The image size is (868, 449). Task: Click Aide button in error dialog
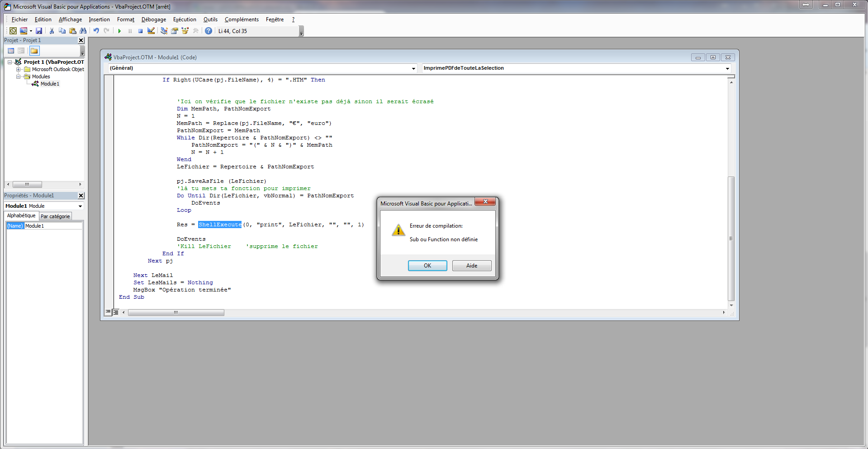tap(472, 266)
